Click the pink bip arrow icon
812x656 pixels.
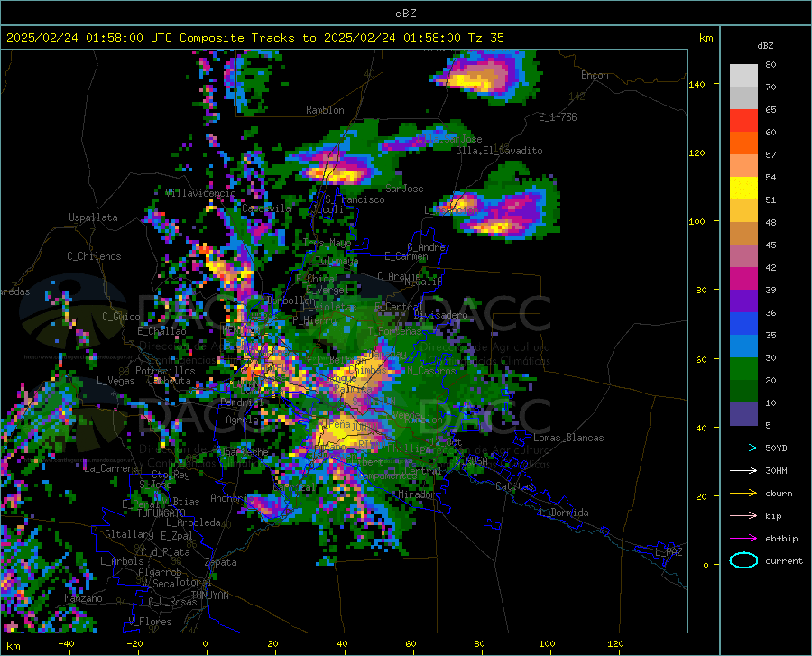tap(743, 516)
